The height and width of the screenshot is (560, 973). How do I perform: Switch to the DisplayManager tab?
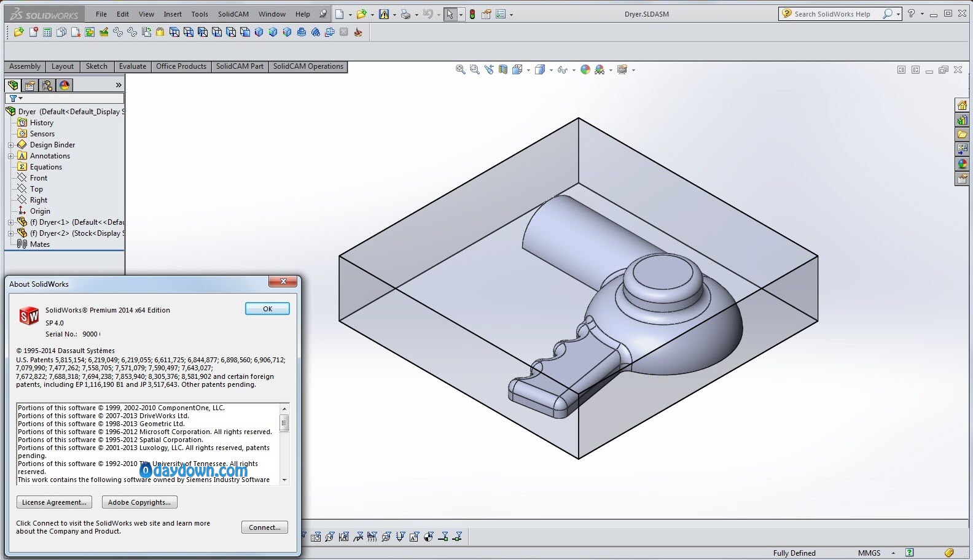point(64,85)
